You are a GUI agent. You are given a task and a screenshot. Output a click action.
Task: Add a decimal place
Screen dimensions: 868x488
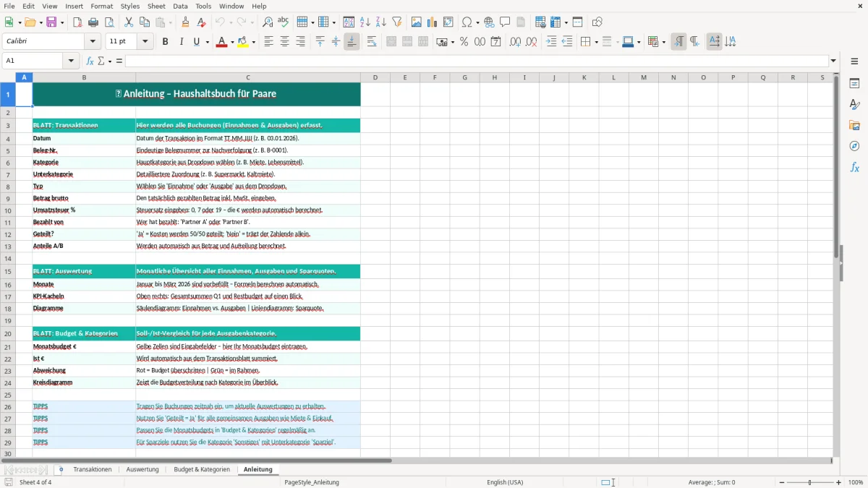515,42
